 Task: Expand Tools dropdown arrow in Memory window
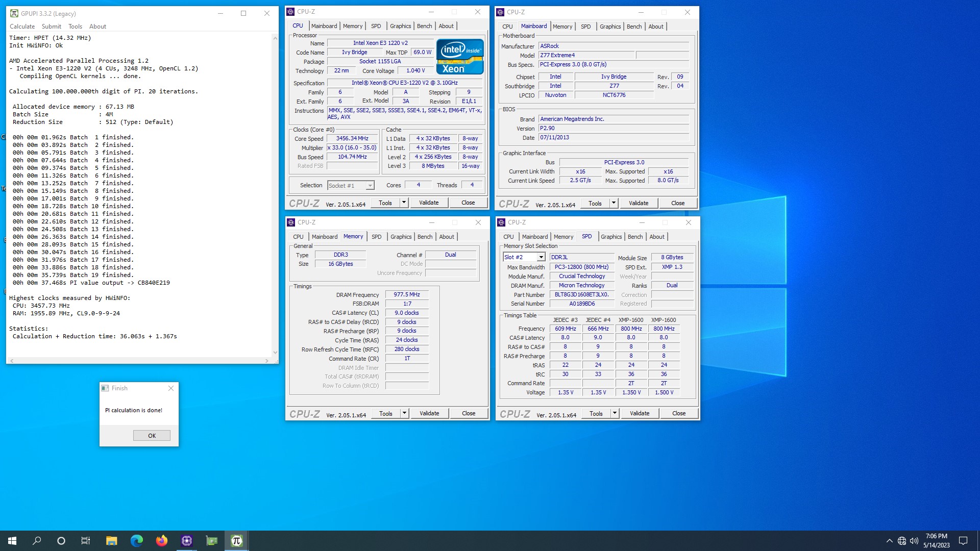pyautogui.click(x=404, y=413)
